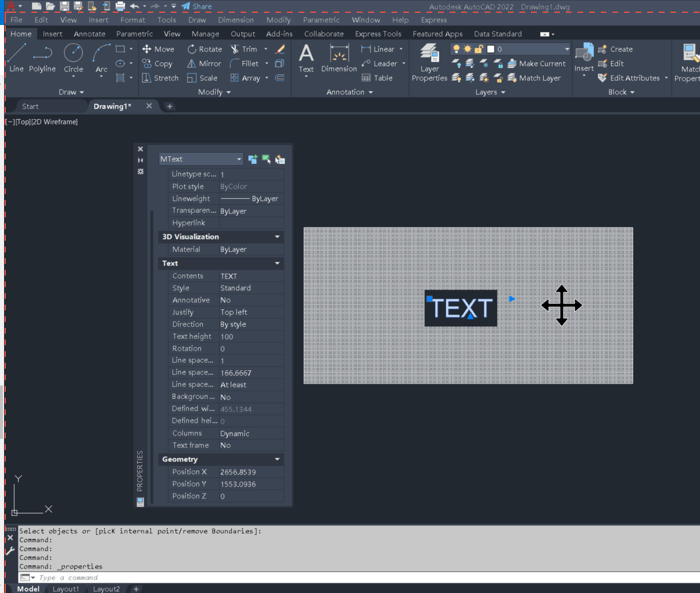Toggle the Properties panel auto-hide pin
This screenshot has width=700, height=593.
click(140, 160)
